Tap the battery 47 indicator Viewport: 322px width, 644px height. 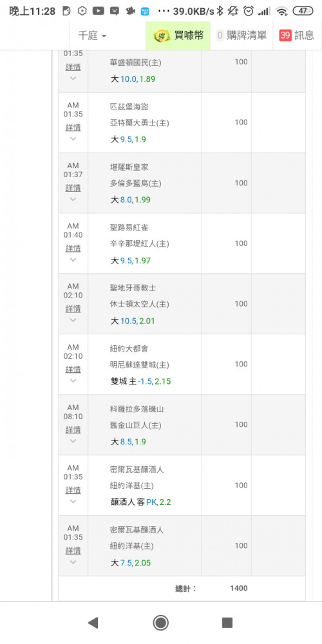[303, 11]
